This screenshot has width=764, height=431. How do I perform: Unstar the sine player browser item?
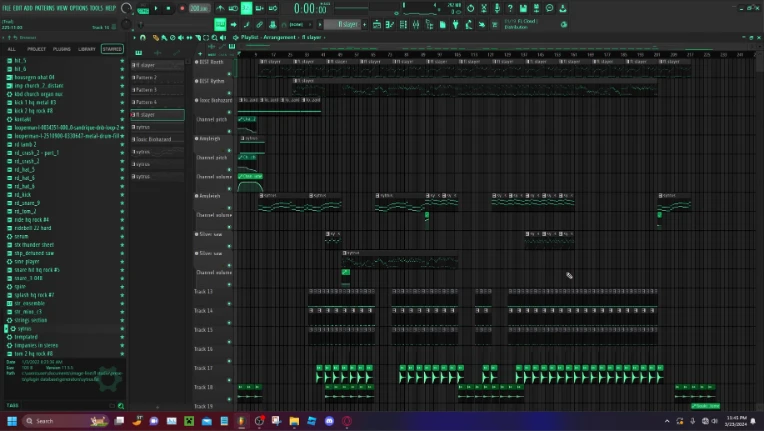pyautogui.click(x=122, y=262)
